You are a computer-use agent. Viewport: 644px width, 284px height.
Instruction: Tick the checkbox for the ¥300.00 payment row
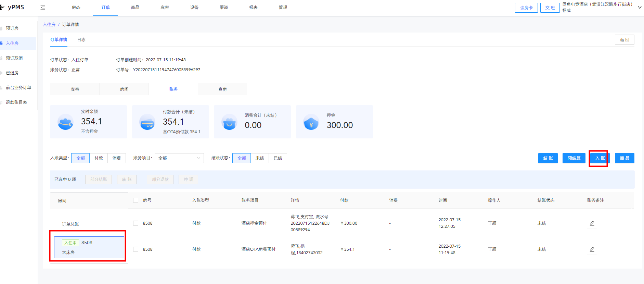(x=136, y=223)
